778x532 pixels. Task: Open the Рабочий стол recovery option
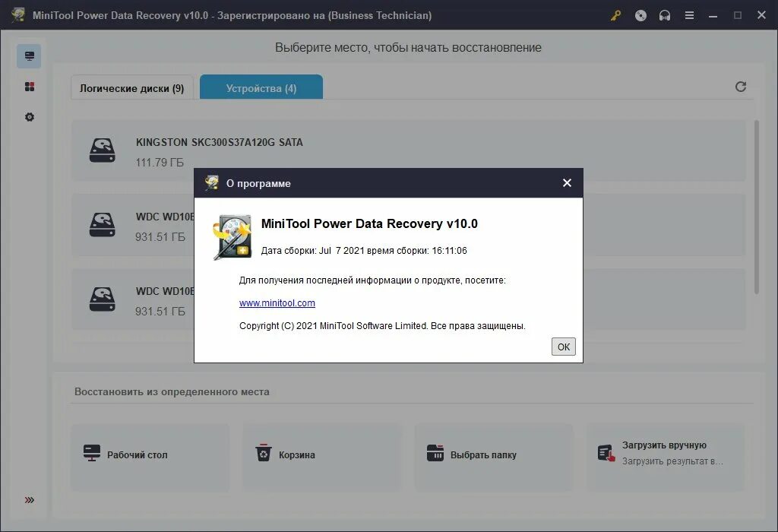[x=149, y=454]
